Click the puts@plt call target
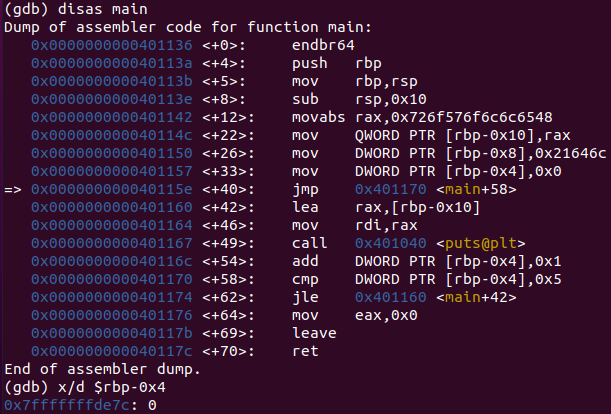 click(481, 243)
